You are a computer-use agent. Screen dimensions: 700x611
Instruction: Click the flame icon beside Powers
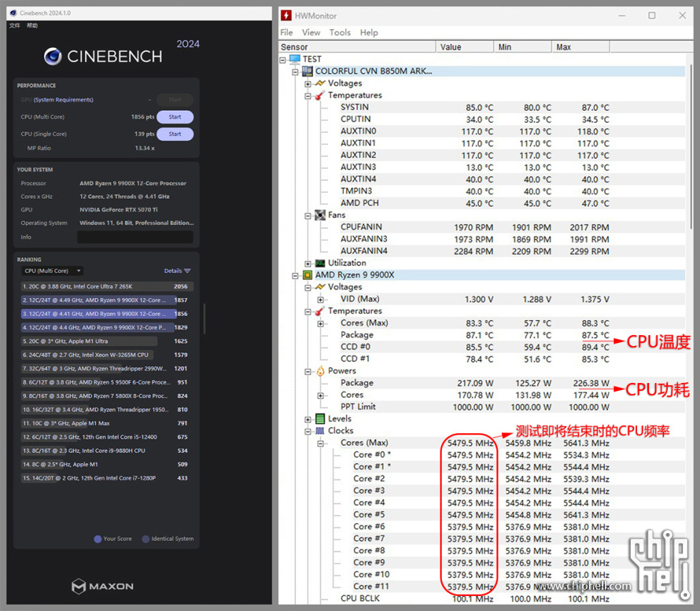(x=320, y=371)
